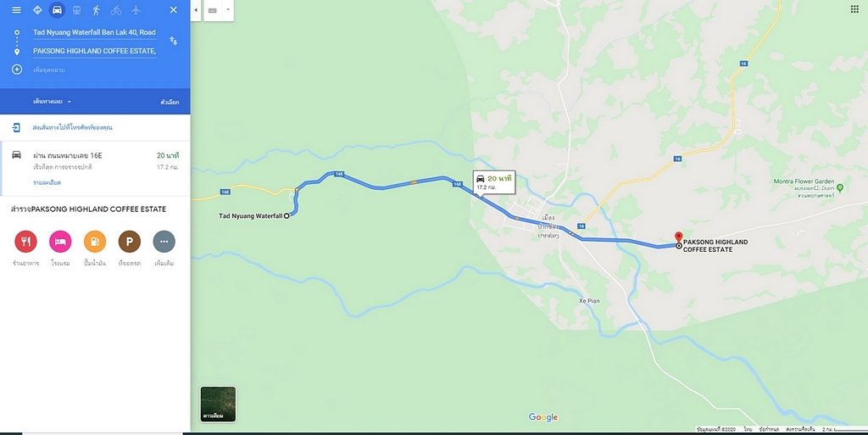Select driving travel mode icon
This screenshot has width=868, height=435.
pos(57,10)
